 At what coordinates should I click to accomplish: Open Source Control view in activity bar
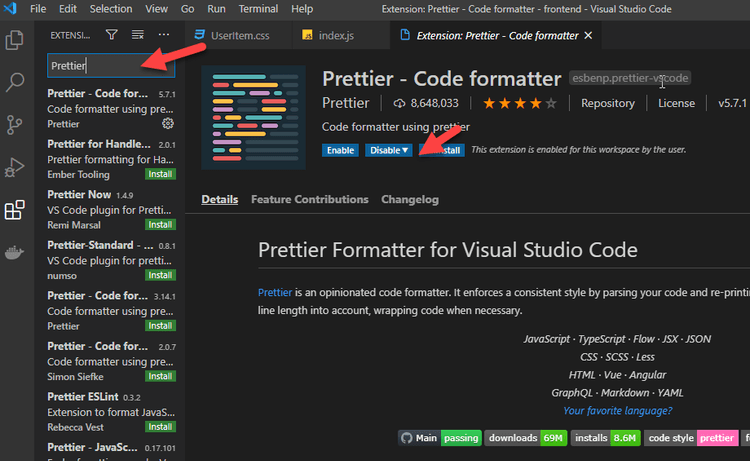tap(14, 124)
